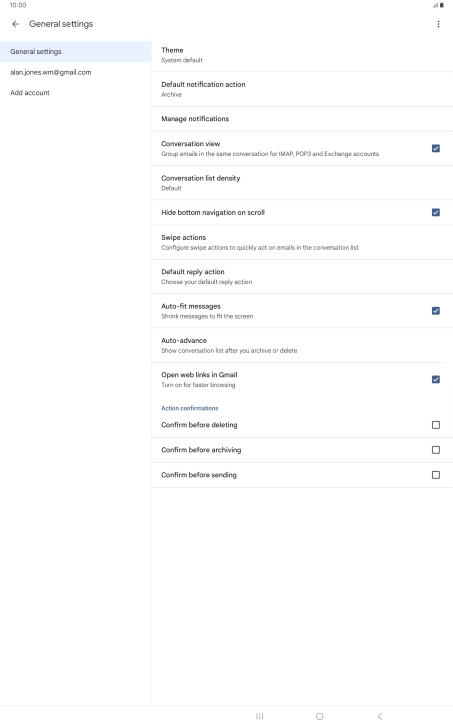The image size is (453, 726).
Task: Tap the system back navigation chevron
Action: point(380,716)
